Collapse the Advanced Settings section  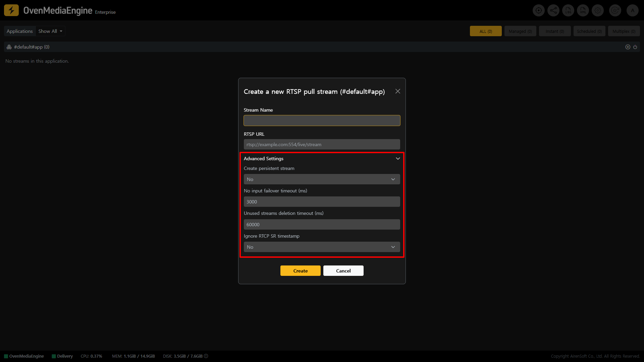(398, 159)
